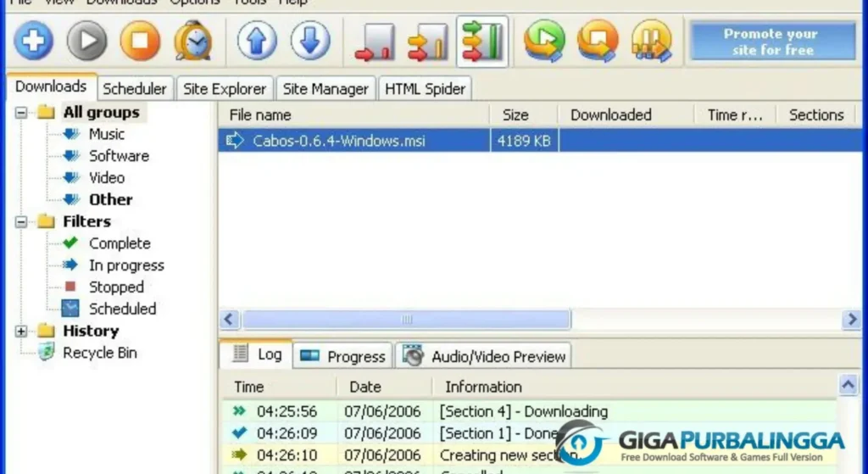The height and width of the screenshot is (474, 868).
Task: Show Complete downloads filter
Action: [120, 243]
